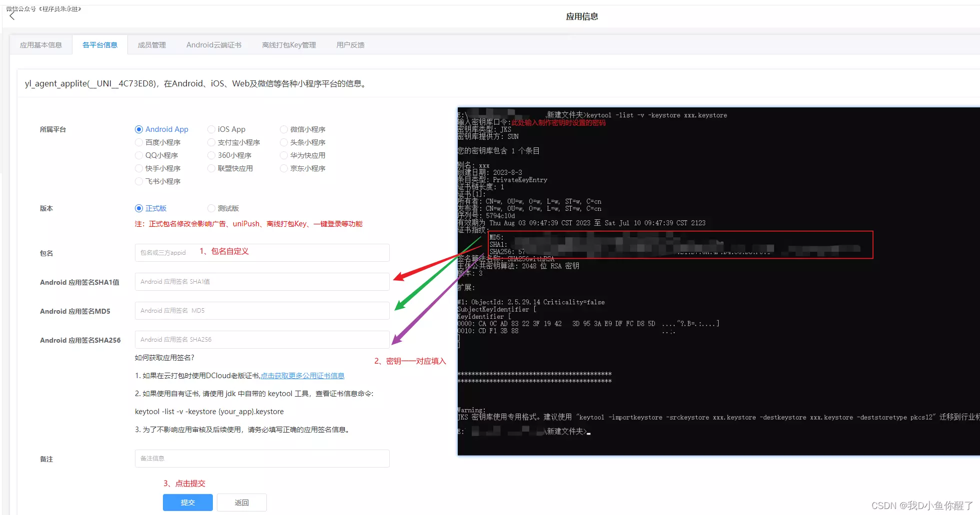This screenshot has height=515, width=980.
Task: Switch to the 成员管理 tab
Action: [151, 45]
